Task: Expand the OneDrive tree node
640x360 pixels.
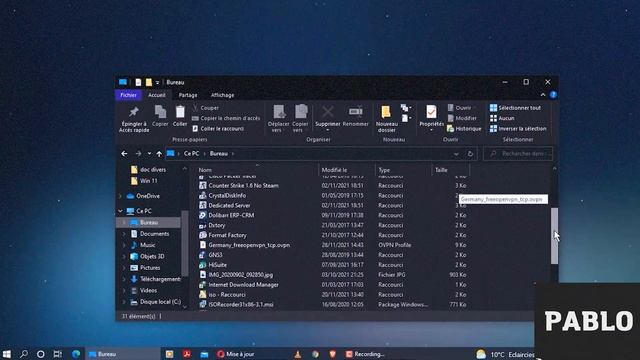Action: tap(120, 196)
